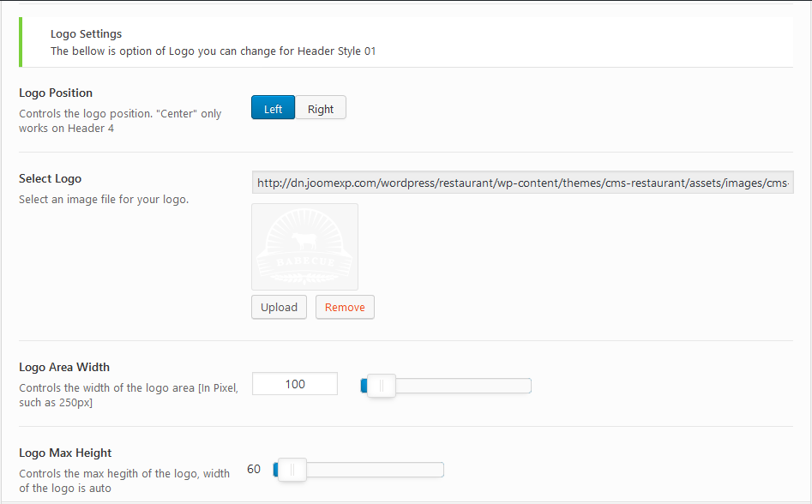Click the "Select an image file" description
This screenshot has width=812, height=504.
click(x=103, y=200)
